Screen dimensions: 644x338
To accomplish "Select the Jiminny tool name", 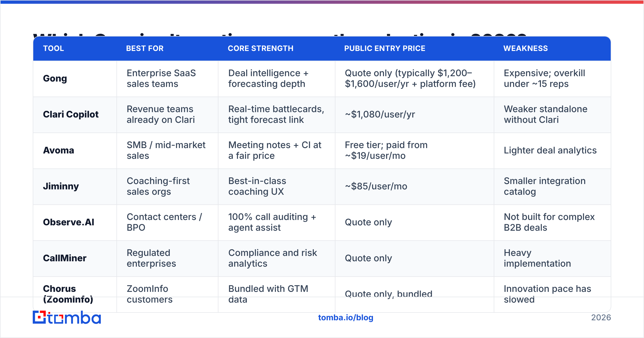I will 61,186.
